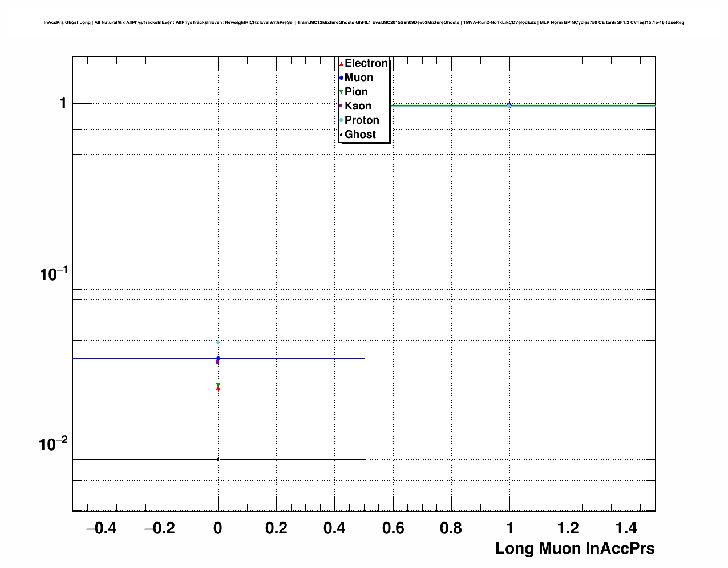Click the red Electron triangle marker in legend
The height and width of the screenshot is (568, 728).
point(341,64)
